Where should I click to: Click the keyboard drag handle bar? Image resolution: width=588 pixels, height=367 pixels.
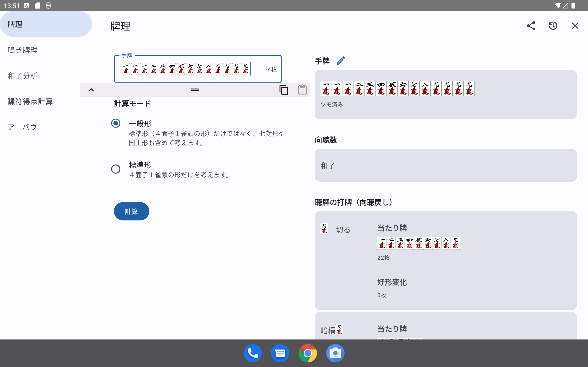coord(195,90)
